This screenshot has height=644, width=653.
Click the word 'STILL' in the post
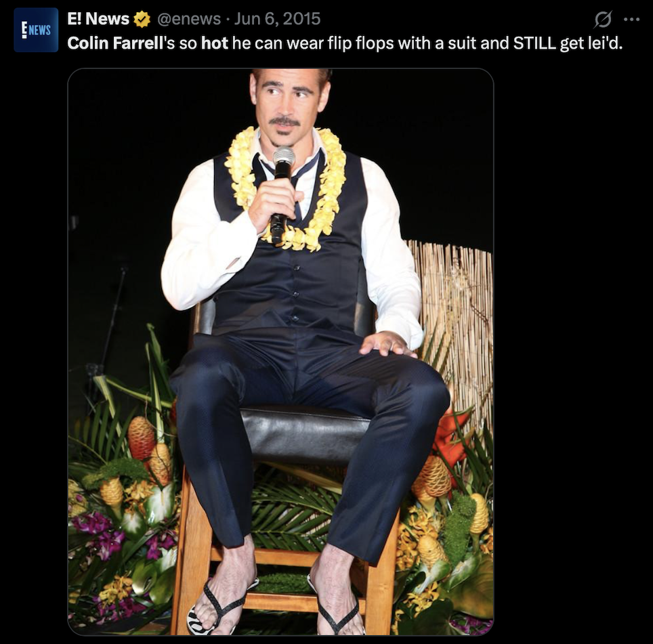click(x=534, y=43)
